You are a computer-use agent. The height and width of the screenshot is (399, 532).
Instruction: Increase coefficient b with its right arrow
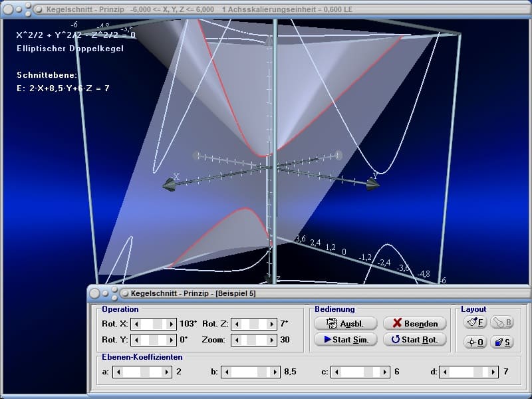click(275, 372)
